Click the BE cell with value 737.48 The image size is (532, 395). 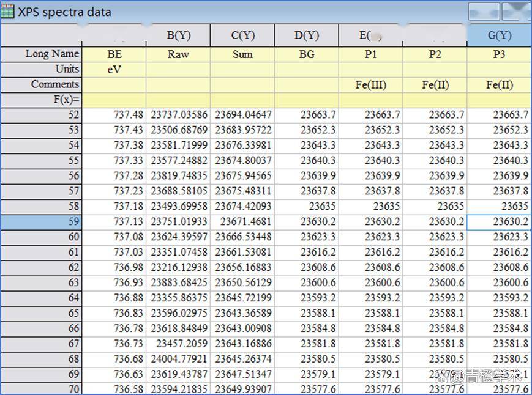tap(114, 115)
